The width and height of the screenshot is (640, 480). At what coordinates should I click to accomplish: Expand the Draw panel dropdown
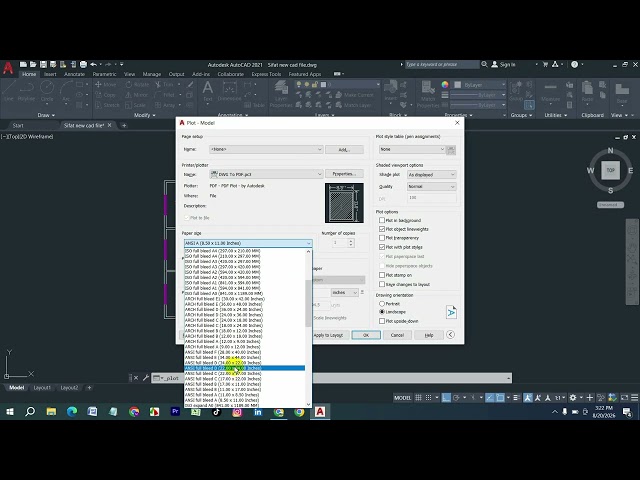(x=46, y=116)
